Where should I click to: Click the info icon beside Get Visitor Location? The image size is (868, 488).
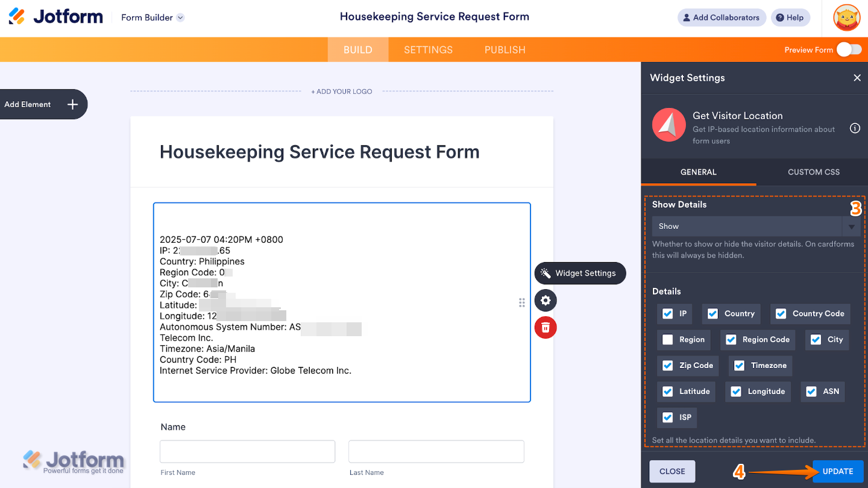point(855,128)
